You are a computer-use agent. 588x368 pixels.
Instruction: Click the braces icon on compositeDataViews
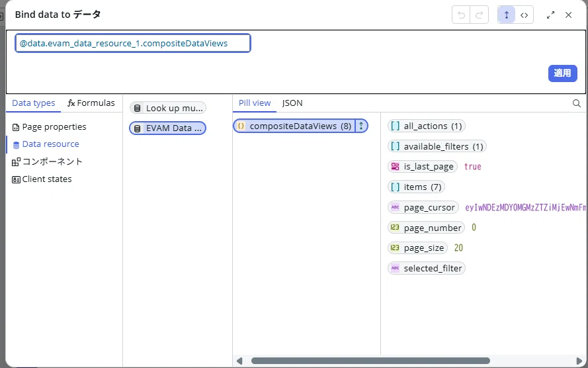coord(241,126)
